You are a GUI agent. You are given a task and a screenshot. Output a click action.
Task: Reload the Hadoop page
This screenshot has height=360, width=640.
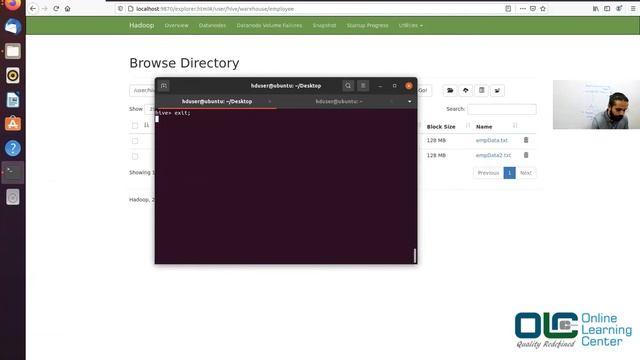click(x=56, y=9)
